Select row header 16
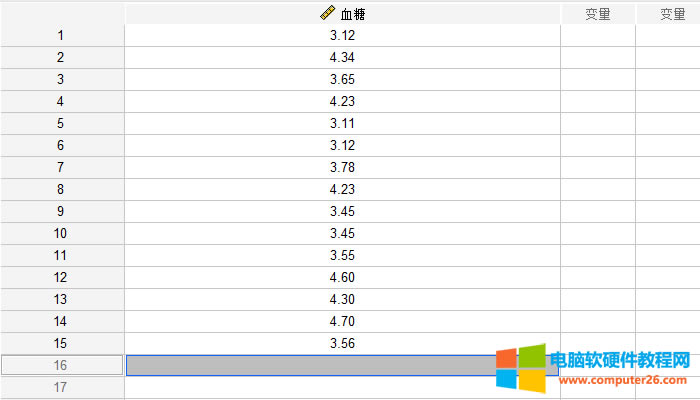The width and height of the screenshot is (700, 400). pyautogui.click(x=62, y=365)
